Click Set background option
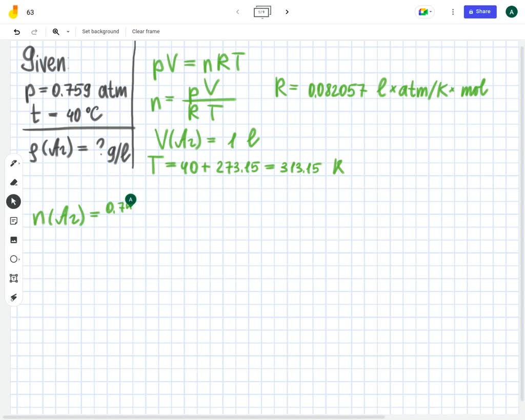 coord(100,31)
